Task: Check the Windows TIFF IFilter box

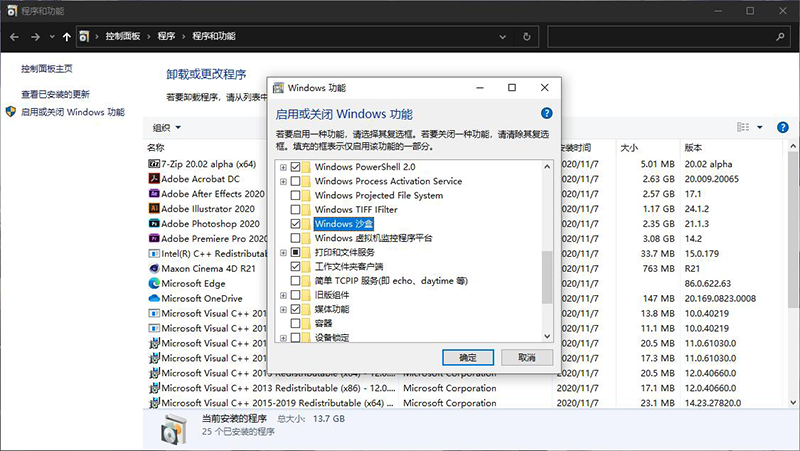Action: point(295,209)
